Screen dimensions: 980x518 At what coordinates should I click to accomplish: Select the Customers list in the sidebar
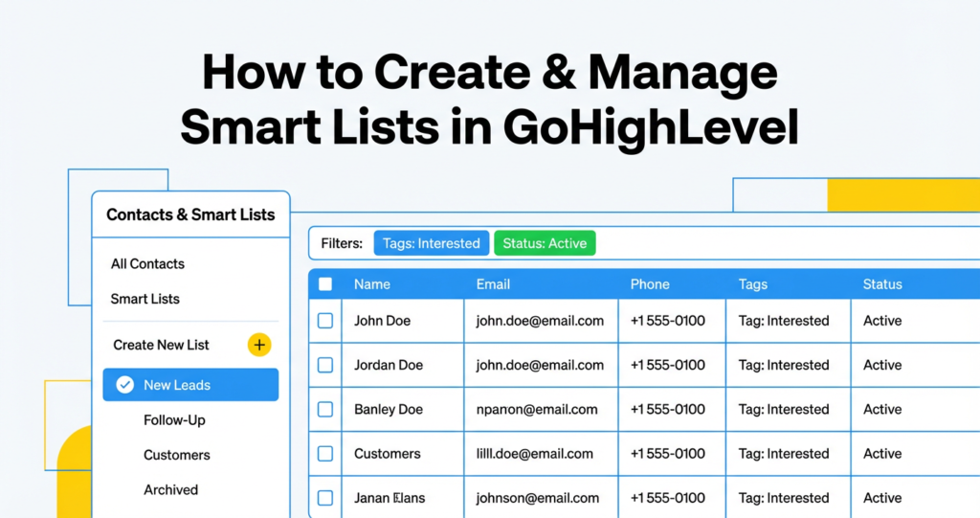[177, 455]
